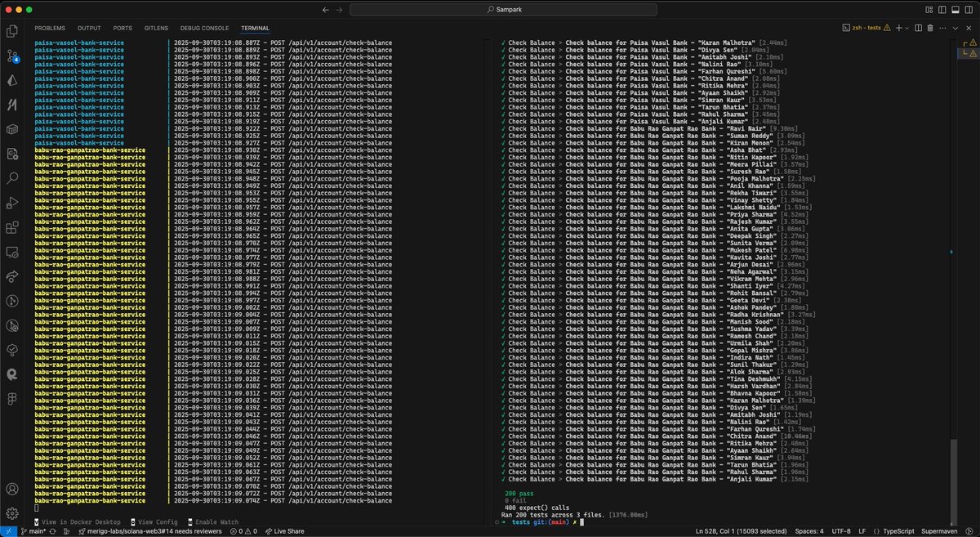Split the terminal with split icon
This screenshot has width=980, height=537.
pyautogui.click(x=918, y=28)
